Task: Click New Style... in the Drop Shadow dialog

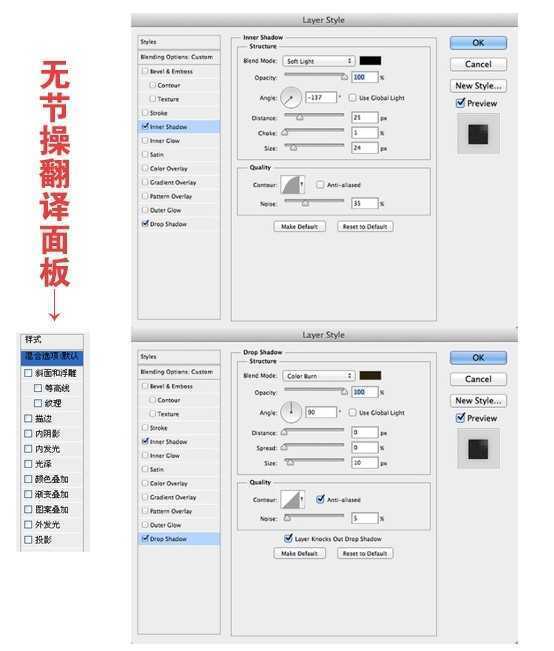Action: pyautogui.click(x=478, y=401)
